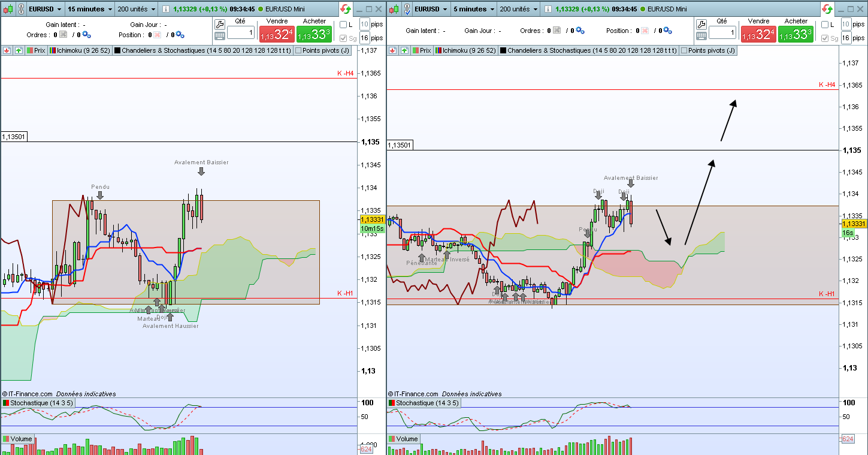Select Ichimoku (9 26 52) in 15 minutes chart
This screenshot has height=455, width=868.
[80, 51]
